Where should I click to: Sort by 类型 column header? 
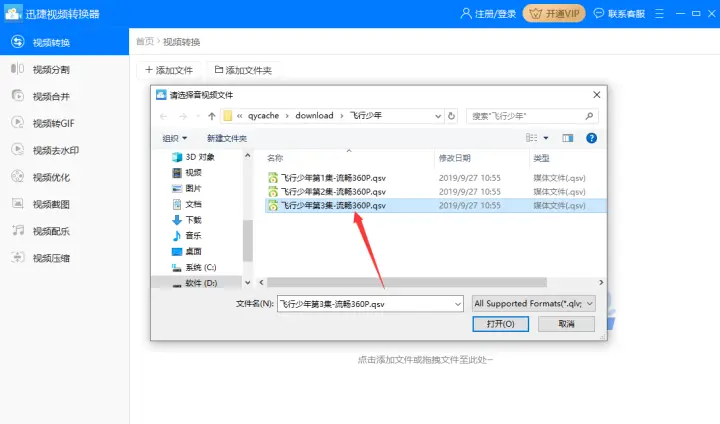541,158
